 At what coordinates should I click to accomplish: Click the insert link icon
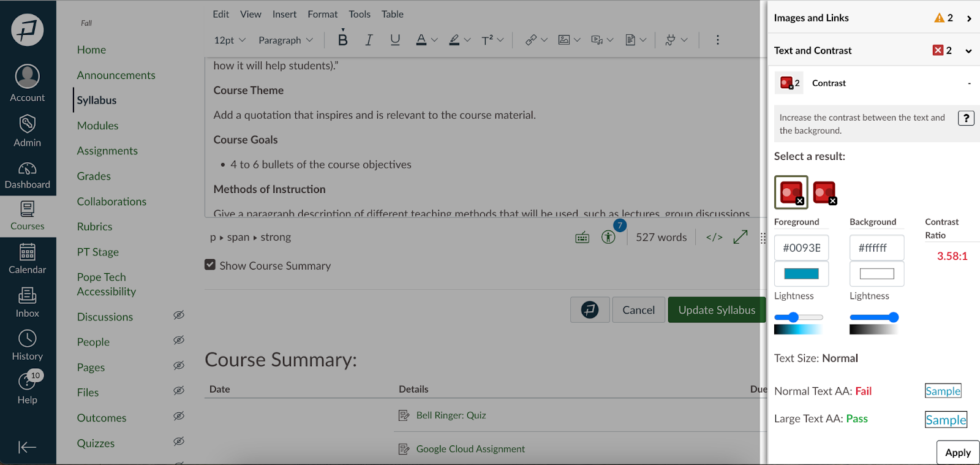(531, 40)
